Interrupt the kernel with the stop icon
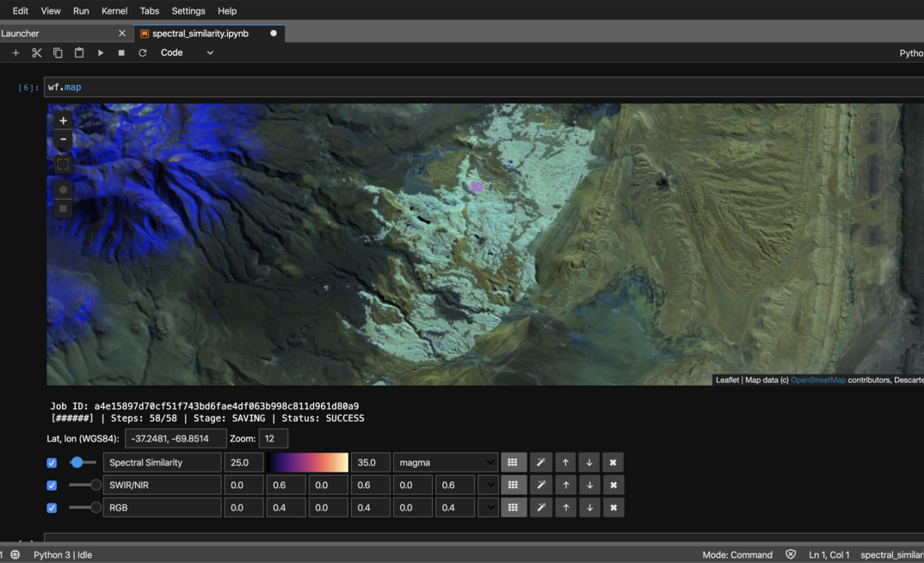The width and height of the screenshot is (924, 563). (x=120, y=53)
